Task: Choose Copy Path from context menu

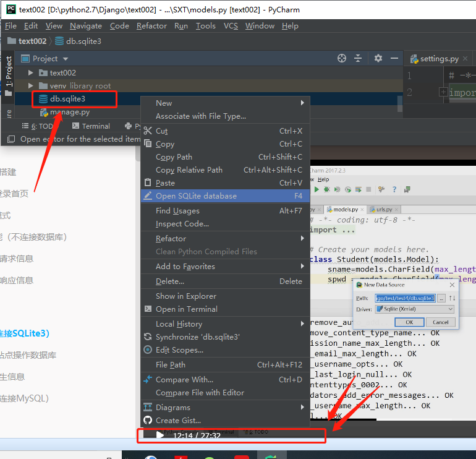Action: click(225, 157)
